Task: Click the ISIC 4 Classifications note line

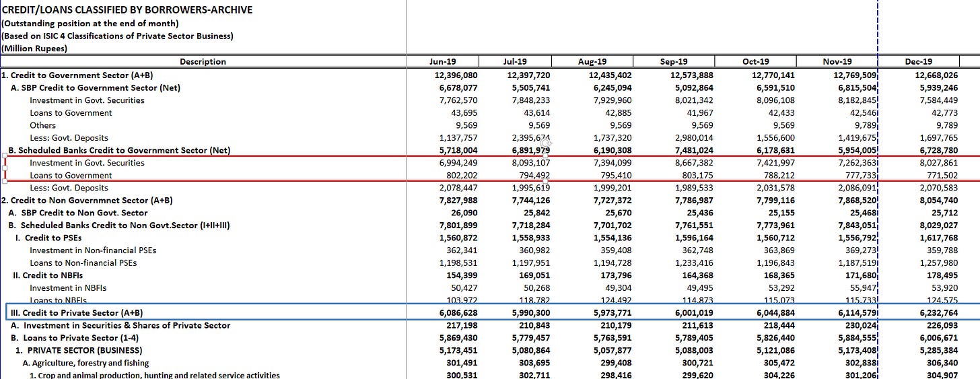Action: pyautogui.click(x=118, y=36)
